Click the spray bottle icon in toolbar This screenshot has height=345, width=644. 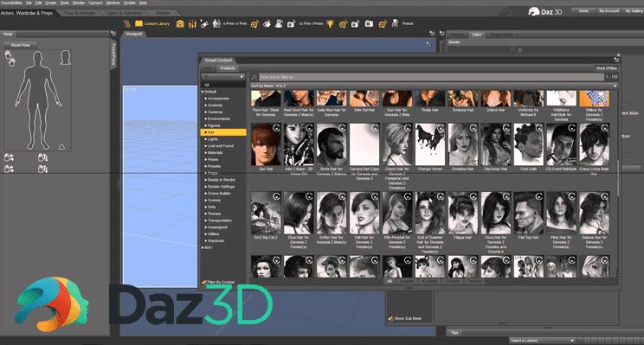(204, 24)
